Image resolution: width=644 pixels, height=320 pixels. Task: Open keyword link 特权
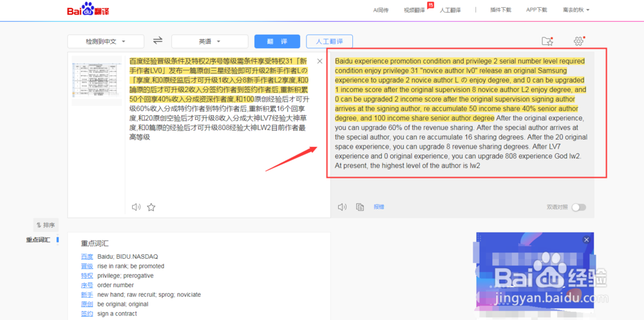click(87, 276)
